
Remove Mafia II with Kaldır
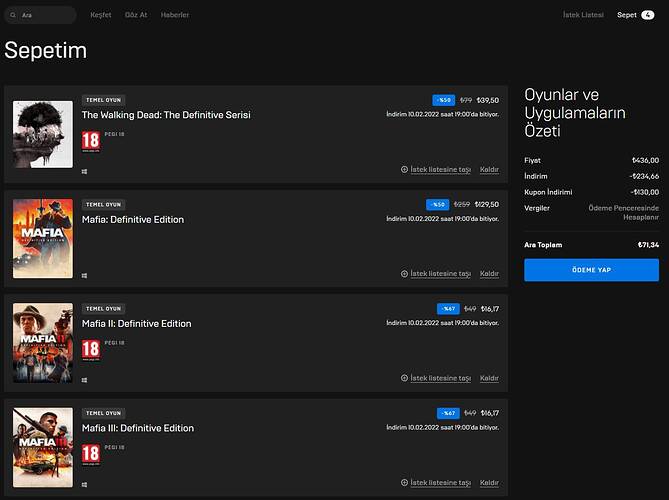coord(489,378)
